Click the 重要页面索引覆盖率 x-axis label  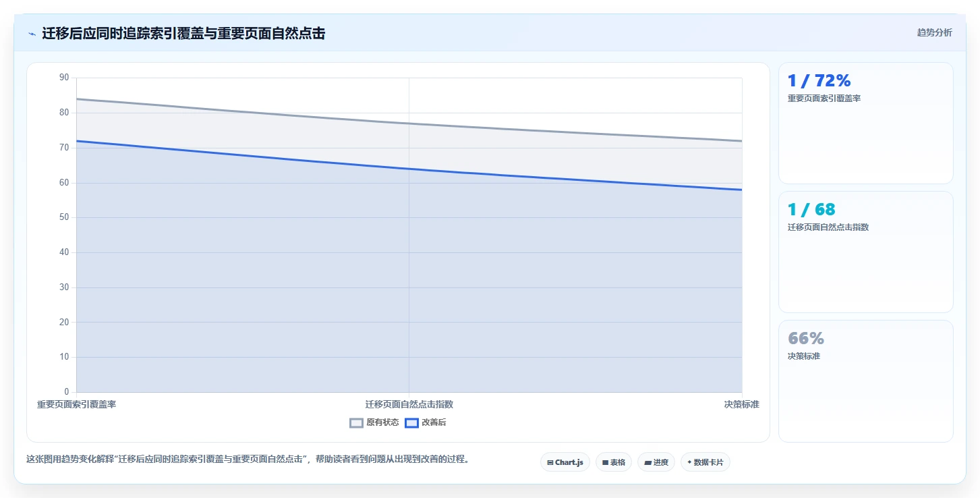pos(76,404)
